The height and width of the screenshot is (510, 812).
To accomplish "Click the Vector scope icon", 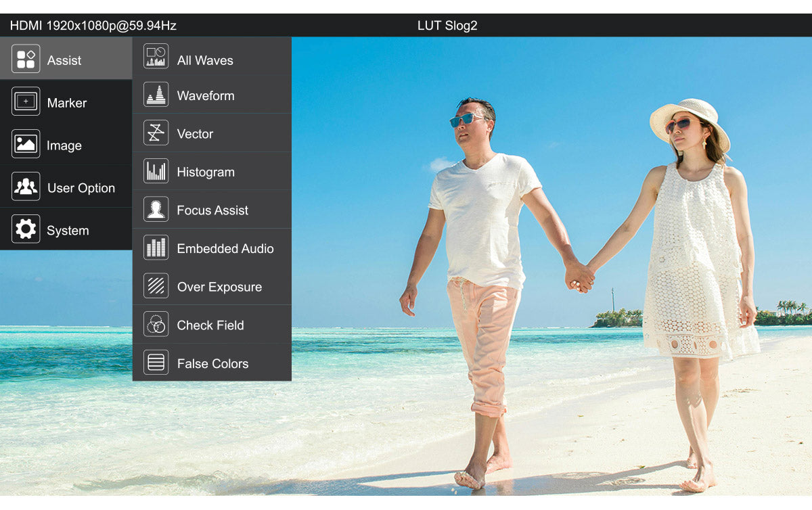I will coord(156,133).
